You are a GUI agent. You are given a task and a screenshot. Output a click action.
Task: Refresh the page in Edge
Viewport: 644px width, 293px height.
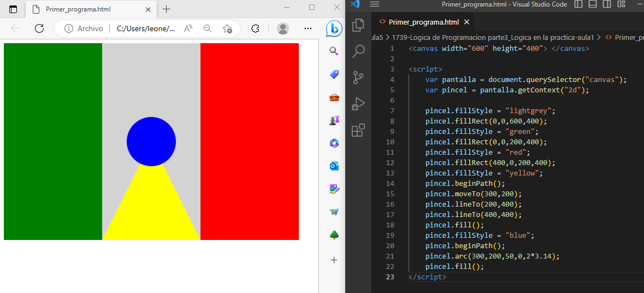[x=39, y=28]
